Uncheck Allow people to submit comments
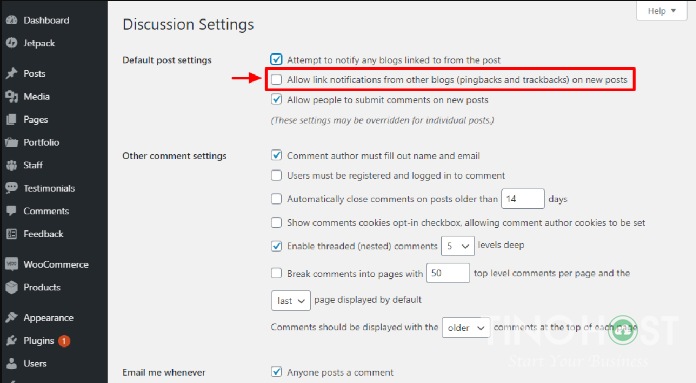The height and width of the screenshot is (383, 696). [x=277, y=99]
